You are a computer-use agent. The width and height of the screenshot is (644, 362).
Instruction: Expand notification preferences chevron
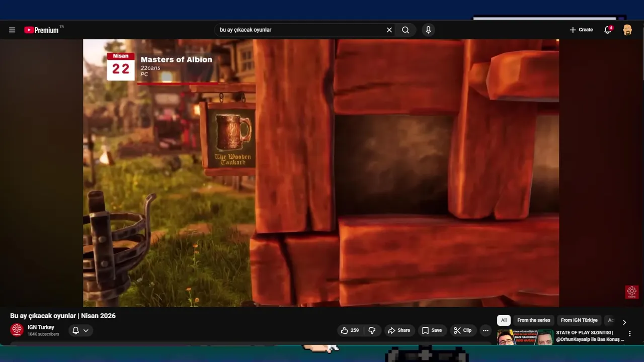[x=86, y=330]
